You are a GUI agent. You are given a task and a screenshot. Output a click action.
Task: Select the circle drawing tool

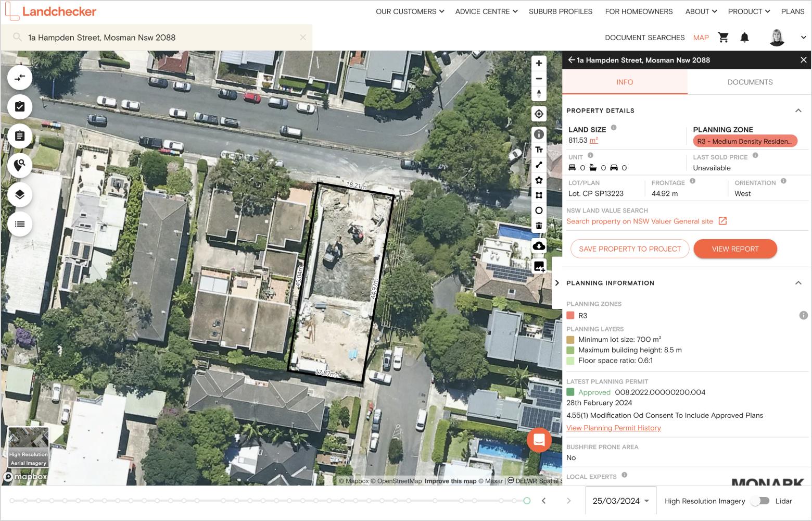(x=539, y=210)
